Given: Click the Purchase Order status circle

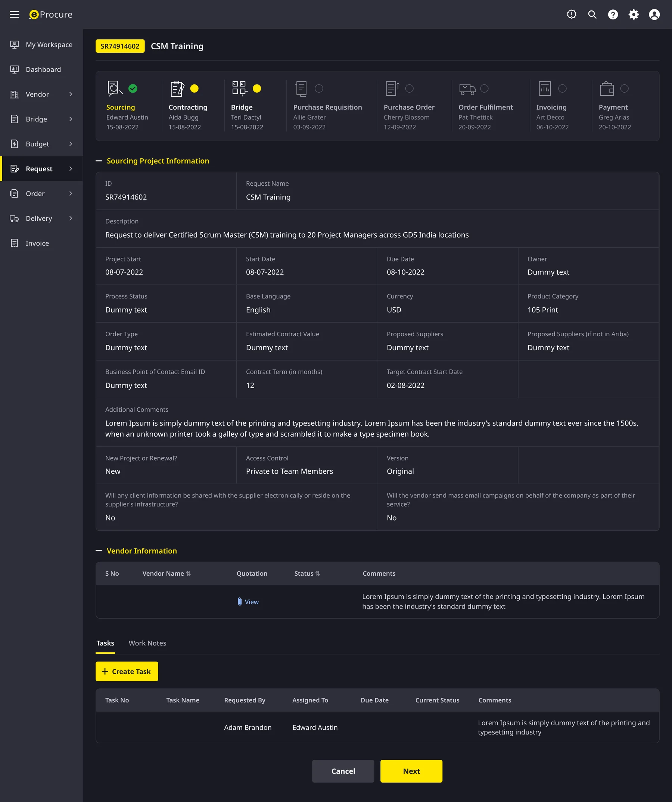Looking at the screenshot, I should pyautogui.click(x=409, y=89).
